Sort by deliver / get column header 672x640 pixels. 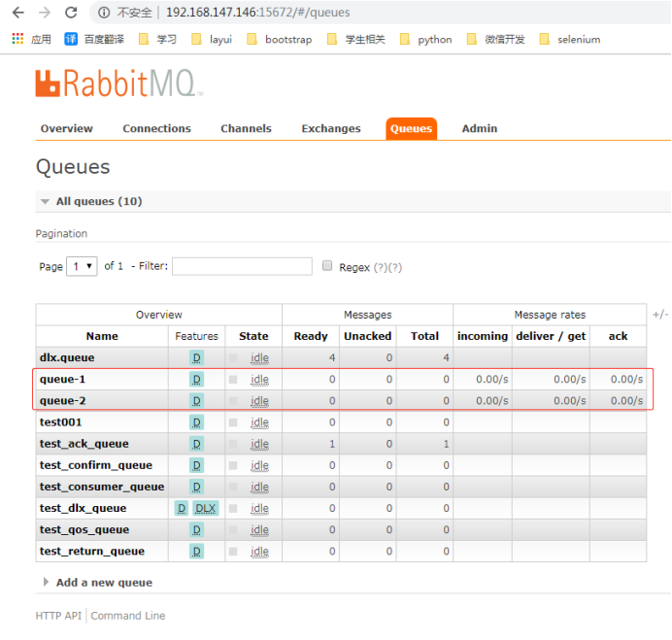551,336
